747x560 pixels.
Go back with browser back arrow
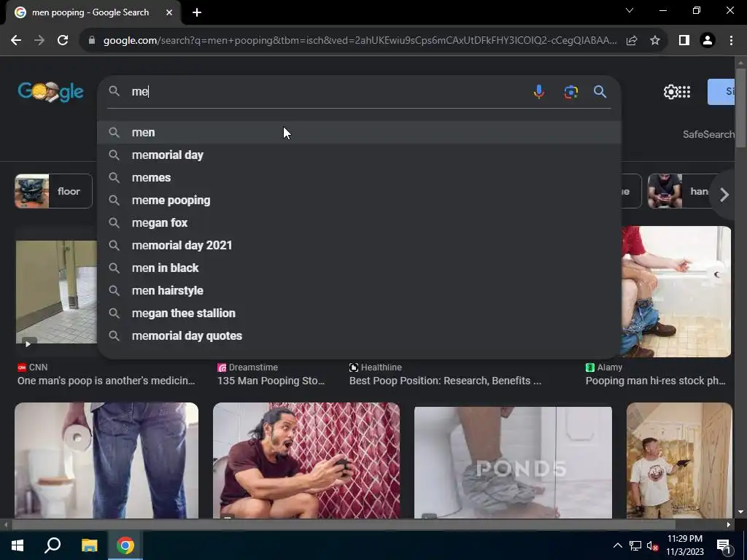[16, 41]
